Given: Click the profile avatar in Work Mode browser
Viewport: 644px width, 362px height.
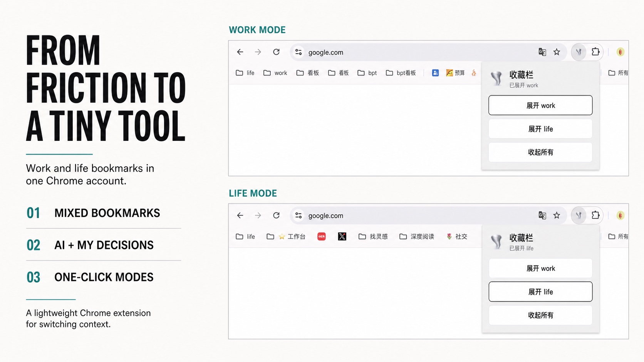Looking at the screenshot, I should pyautogui.click(x=620, y=52).
